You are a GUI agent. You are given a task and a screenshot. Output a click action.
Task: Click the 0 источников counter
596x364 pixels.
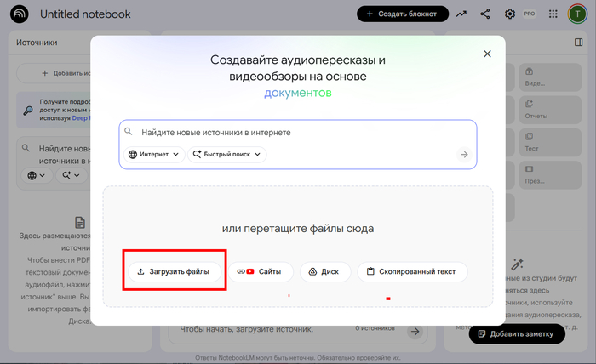(x=375, y=328)
